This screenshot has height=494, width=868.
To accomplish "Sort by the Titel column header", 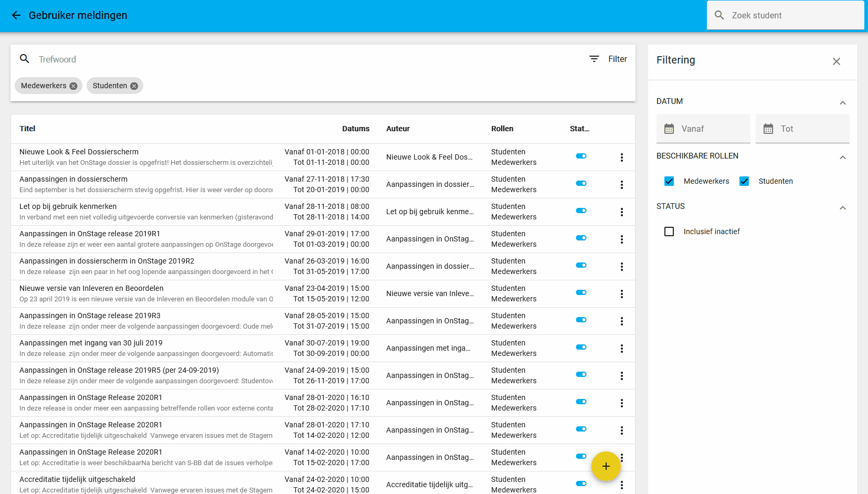I will (x=27, y=129).
